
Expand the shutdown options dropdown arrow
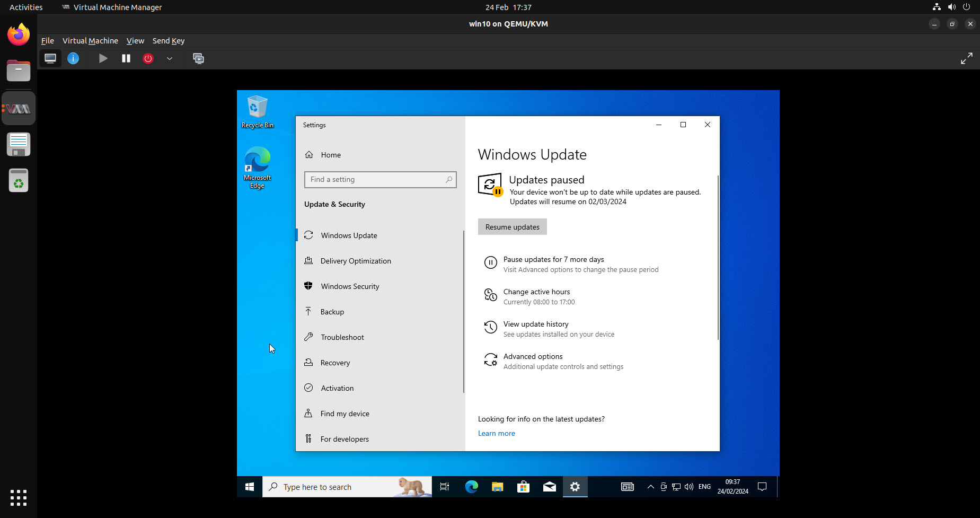170,59
